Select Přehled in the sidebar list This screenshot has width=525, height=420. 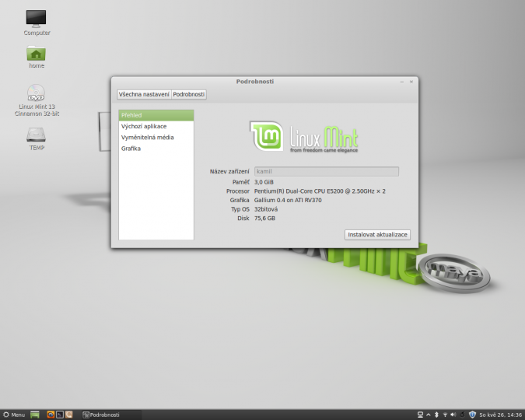point(156,115)
